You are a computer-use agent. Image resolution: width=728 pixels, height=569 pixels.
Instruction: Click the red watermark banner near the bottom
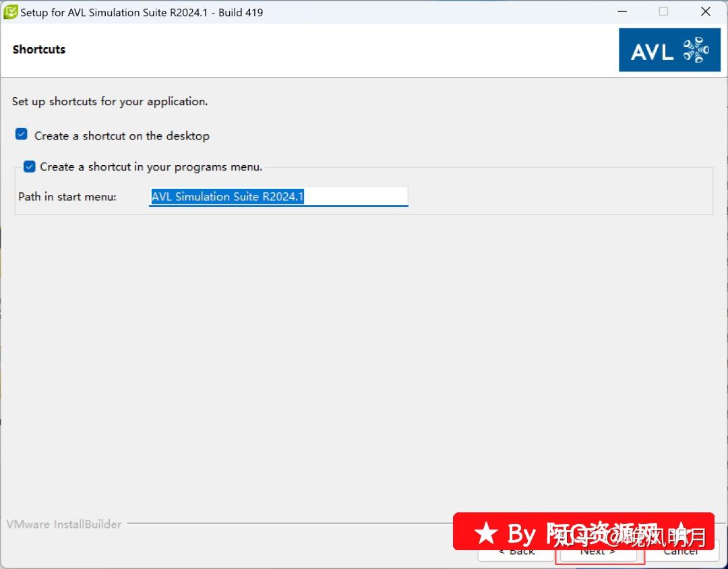583,533
